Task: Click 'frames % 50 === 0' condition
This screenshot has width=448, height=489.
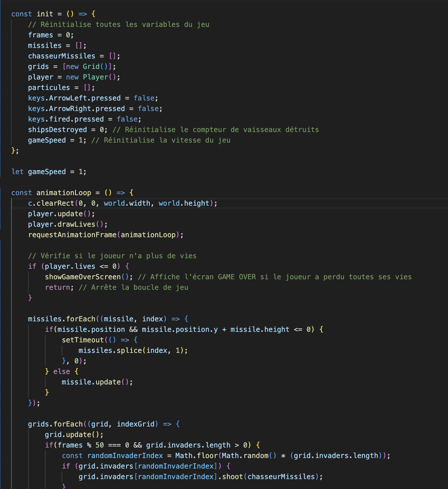Action: (93, 445)
